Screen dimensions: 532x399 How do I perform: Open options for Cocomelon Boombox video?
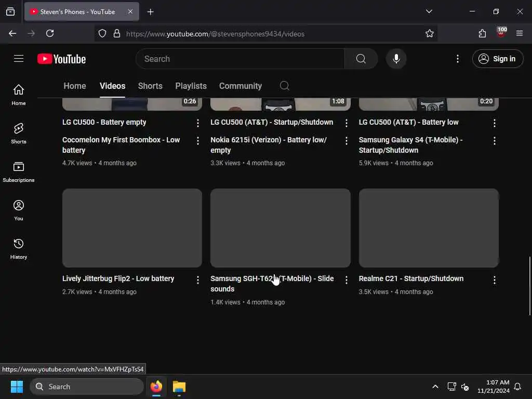tap(198, 140)
